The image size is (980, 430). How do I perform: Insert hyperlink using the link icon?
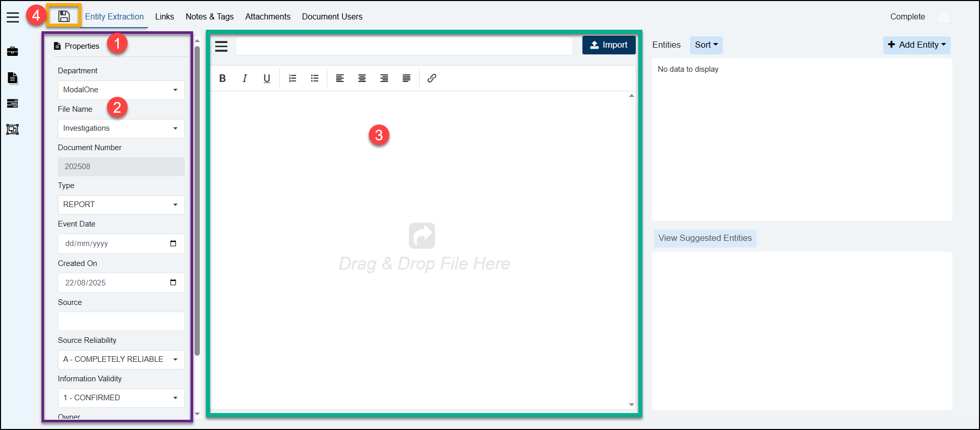coord(431,78)
